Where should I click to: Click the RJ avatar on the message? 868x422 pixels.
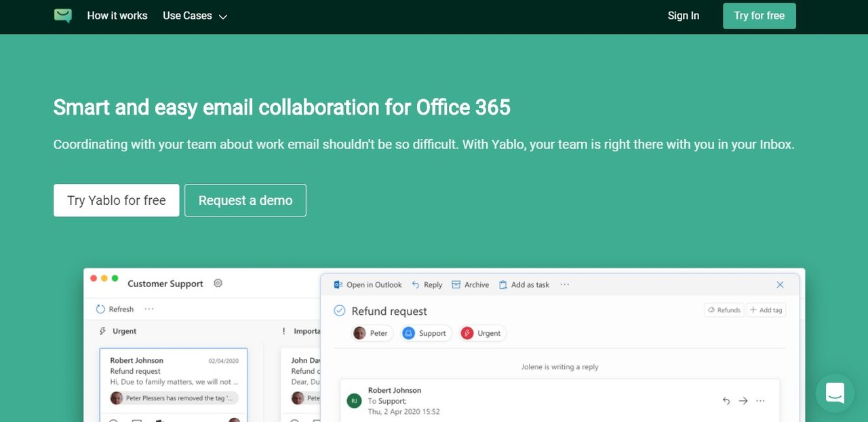354,401
